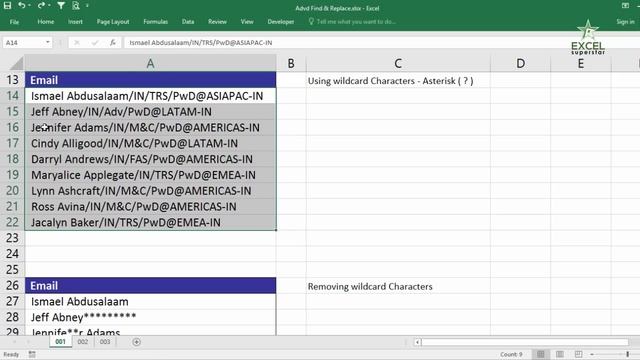Switch to Page Layout view icon in status bar

point(560,354)
